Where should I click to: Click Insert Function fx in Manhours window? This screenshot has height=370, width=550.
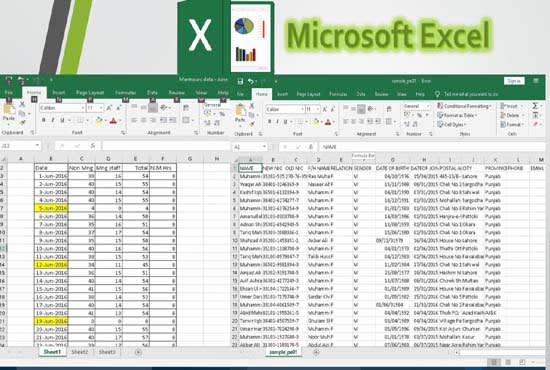tap(93, 146)
